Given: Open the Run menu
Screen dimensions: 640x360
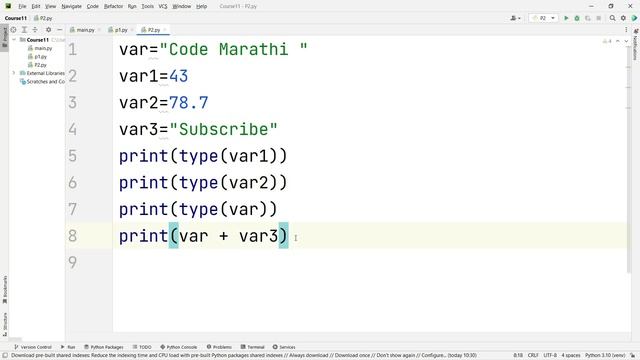Looking at the screenshot, I should (x=132, y=7).
